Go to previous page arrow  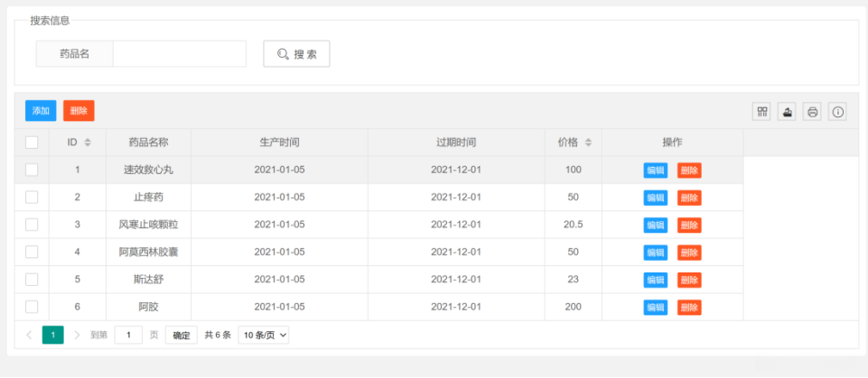(29, 336)
